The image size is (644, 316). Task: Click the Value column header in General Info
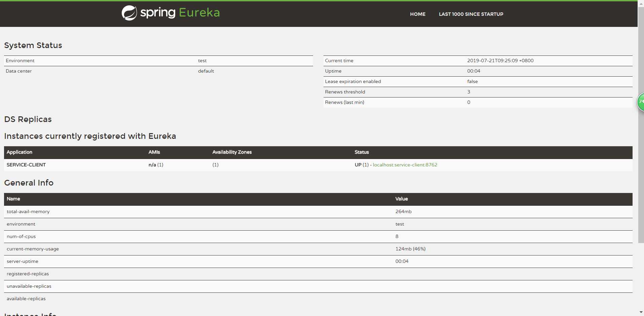coord(402,199)
